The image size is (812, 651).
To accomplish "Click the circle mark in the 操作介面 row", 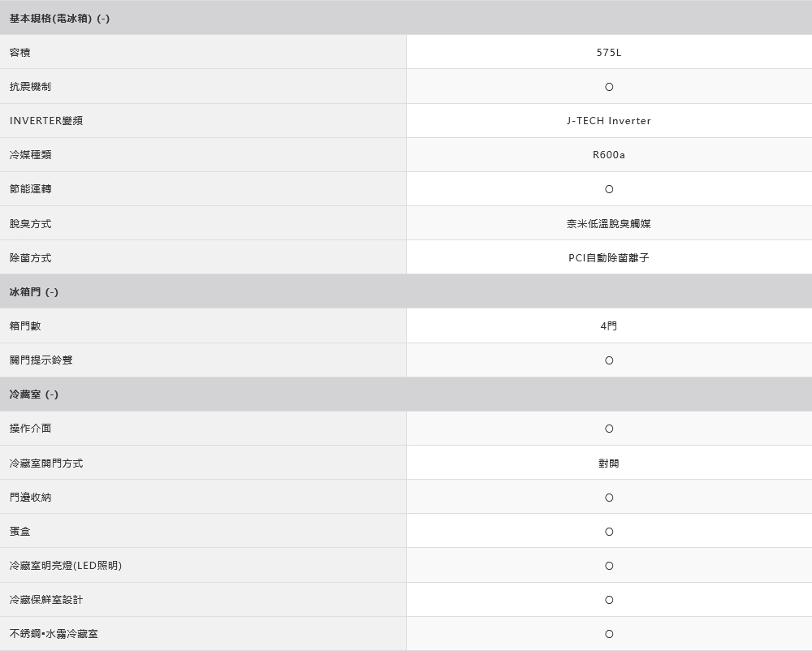I will tap(609, 429).
